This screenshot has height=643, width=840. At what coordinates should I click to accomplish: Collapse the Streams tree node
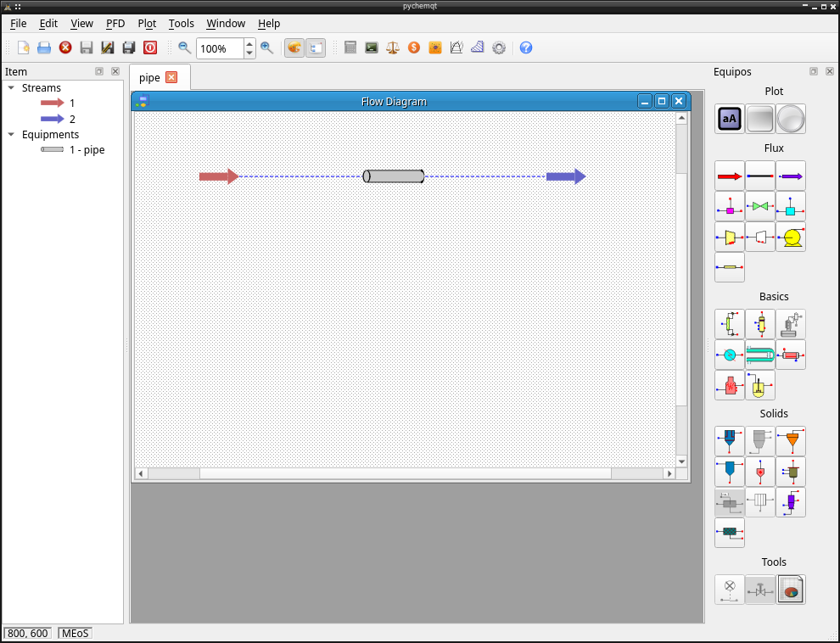(11, 88)
